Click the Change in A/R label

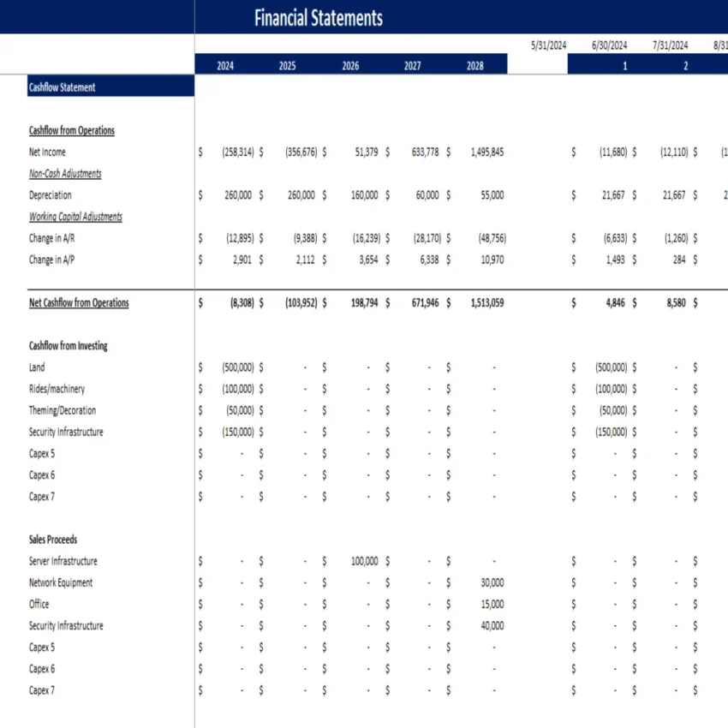(54, 238)
